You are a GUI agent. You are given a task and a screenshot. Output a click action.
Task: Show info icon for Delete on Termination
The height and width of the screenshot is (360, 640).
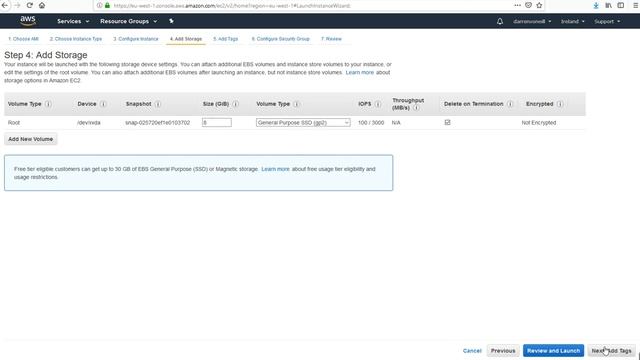point(510,104)
